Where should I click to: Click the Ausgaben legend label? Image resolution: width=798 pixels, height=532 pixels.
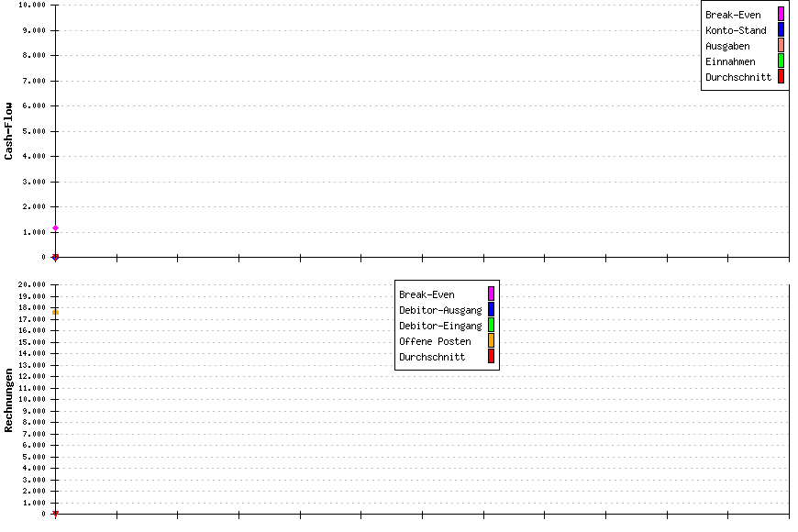(x=726, y=46)
